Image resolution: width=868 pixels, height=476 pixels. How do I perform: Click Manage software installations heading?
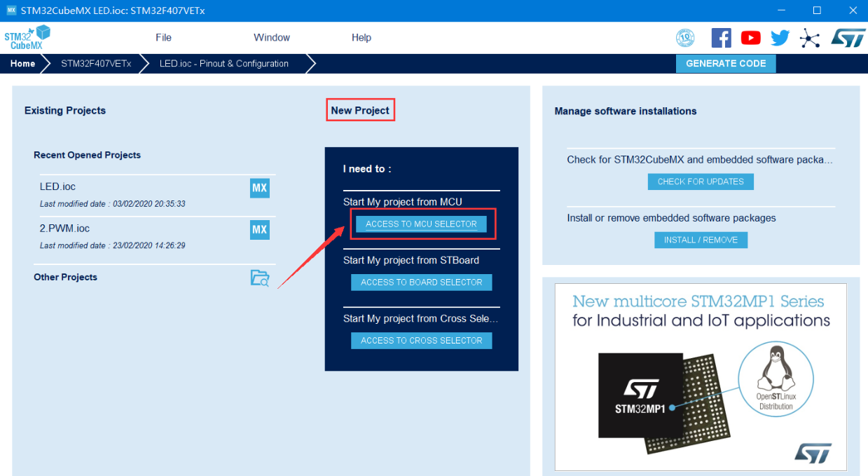point(626,111)
